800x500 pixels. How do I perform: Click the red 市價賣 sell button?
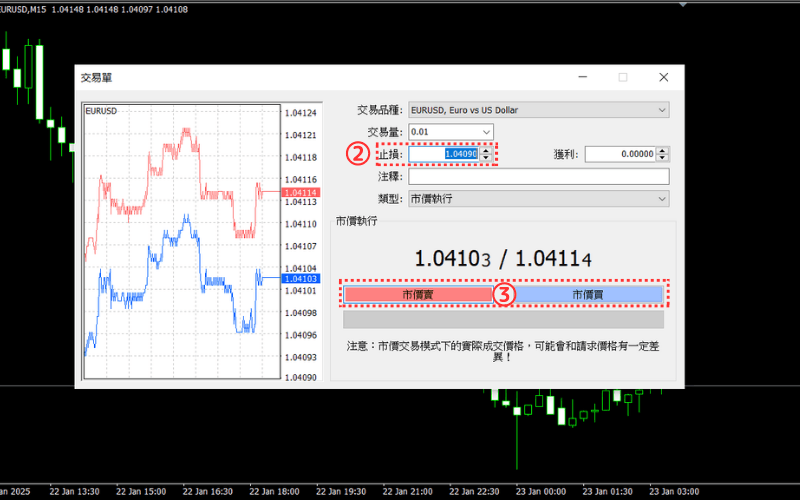coord(418,295)
